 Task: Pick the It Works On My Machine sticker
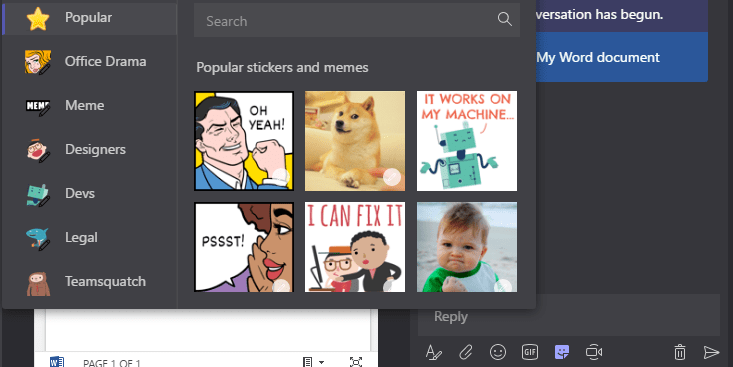click(467, 141)
